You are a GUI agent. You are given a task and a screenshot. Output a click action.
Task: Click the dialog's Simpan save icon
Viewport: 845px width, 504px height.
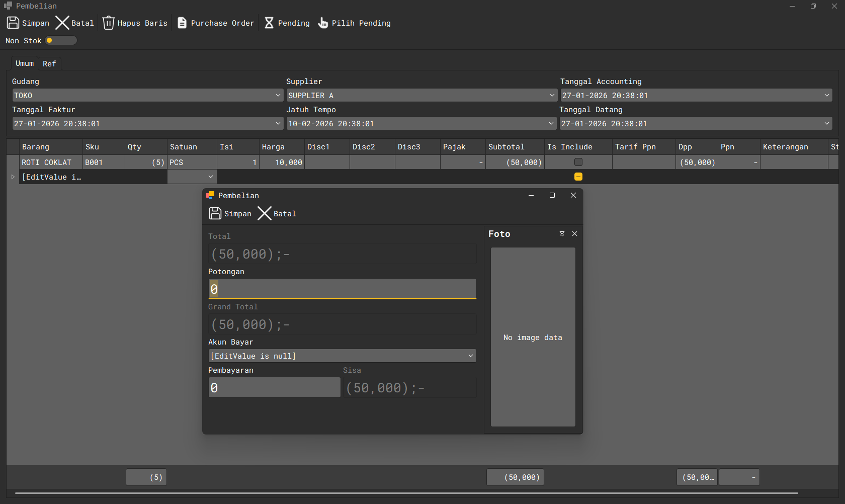215,213
